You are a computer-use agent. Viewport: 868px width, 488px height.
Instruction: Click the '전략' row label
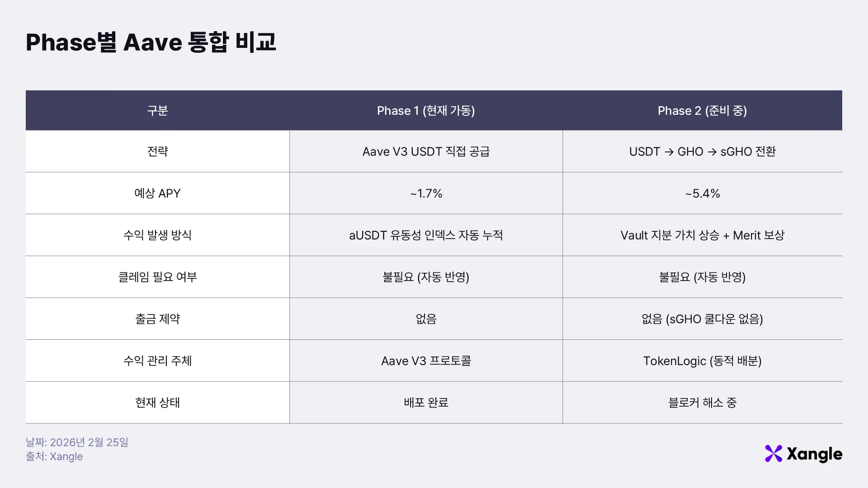click(157, 151)
